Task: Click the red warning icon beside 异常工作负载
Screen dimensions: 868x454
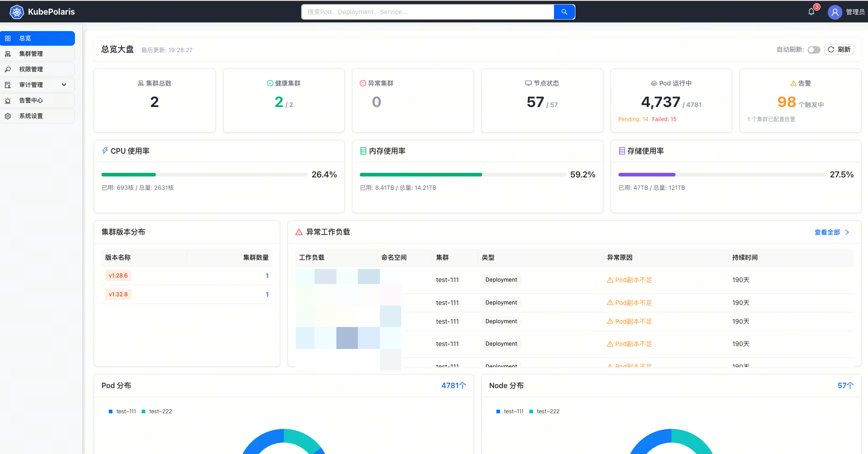Action: (x=298, y=232)
